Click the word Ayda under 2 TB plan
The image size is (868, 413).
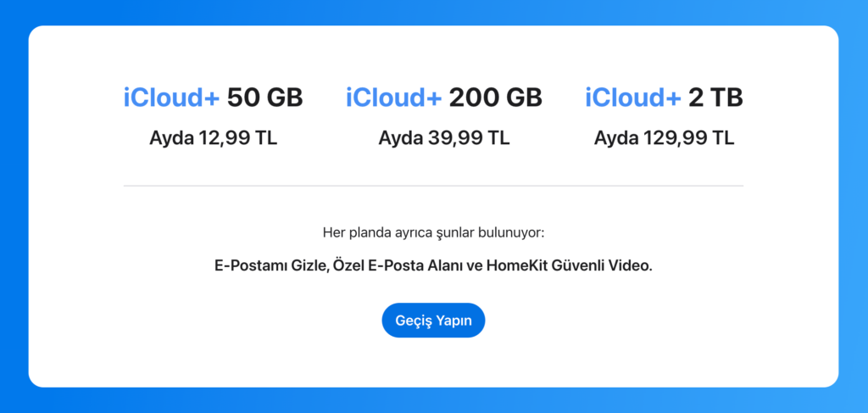pyautogui.click(x=615, y=137)
